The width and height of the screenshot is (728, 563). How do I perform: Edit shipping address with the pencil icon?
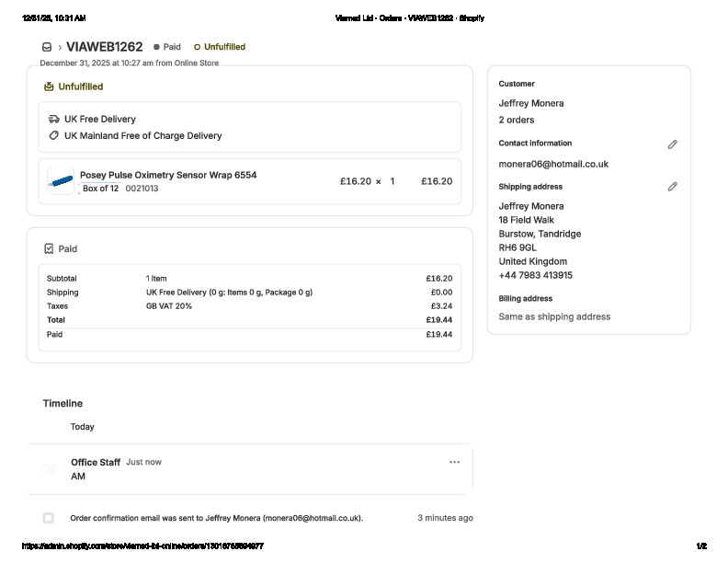click(x=672, y=187)
